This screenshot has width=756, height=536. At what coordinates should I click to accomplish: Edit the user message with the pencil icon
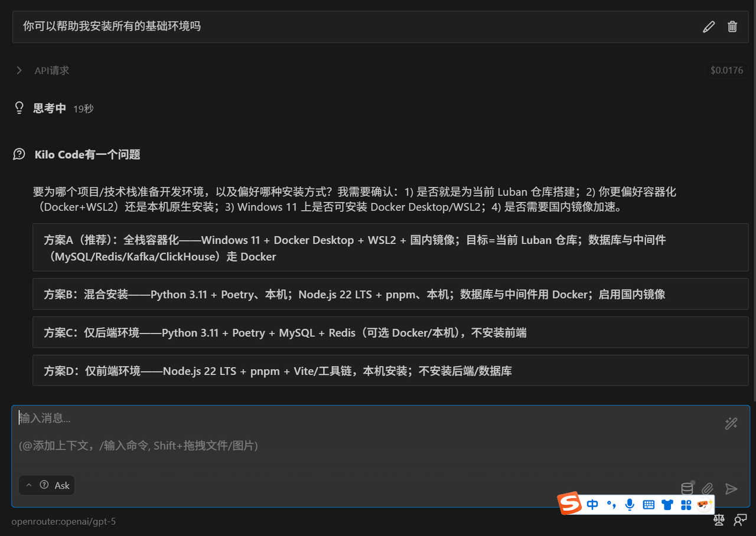point(709,27)
